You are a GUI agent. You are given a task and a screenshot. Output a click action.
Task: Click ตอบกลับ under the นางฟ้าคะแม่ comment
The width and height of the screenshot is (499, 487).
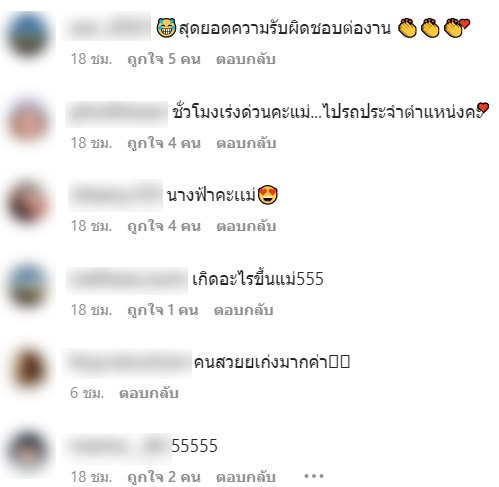(x=246, y=226)
